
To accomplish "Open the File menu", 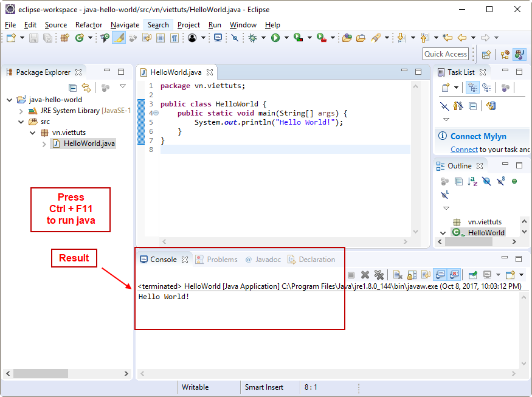I will pos(10,25).
